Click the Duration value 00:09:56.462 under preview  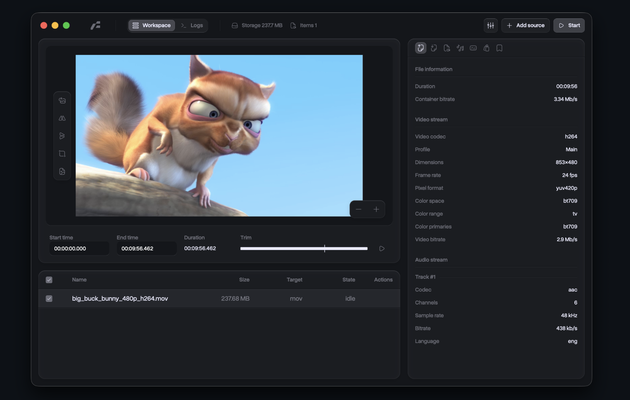point(200,248)
